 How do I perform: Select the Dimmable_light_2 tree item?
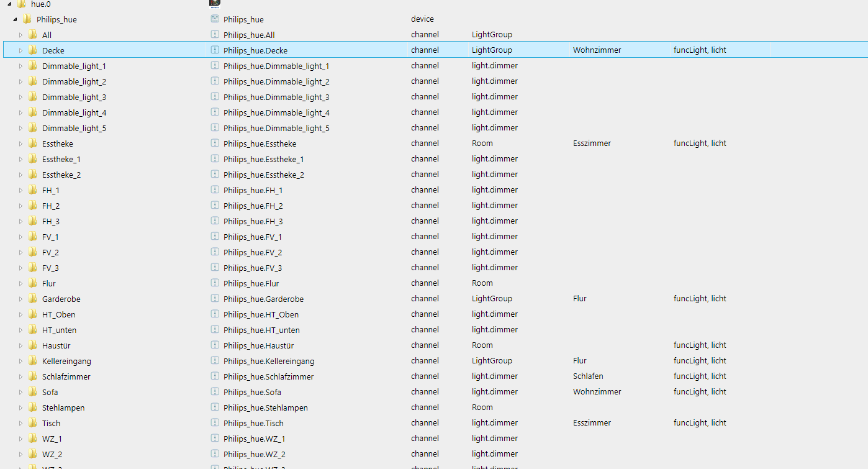tap(74, 81)
